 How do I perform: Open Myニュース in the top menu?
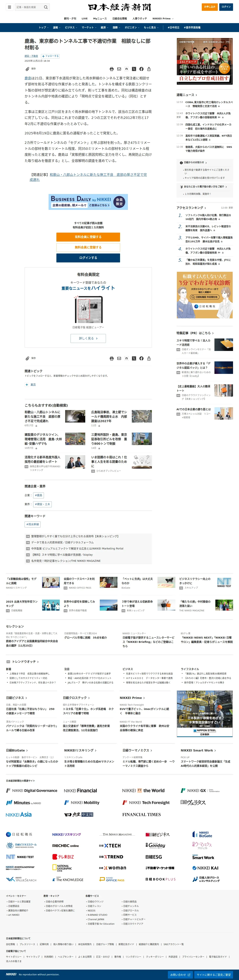click(x=100, y=18)
